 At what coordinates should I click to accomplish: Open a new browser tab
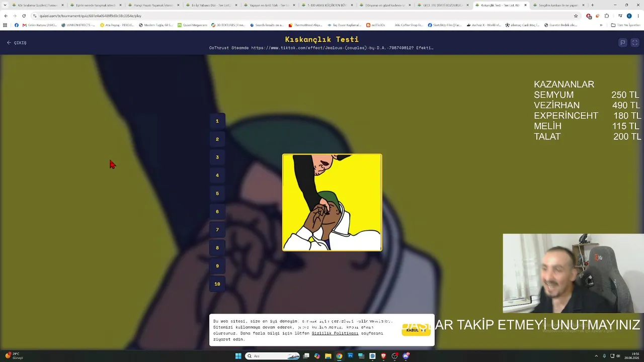(592, 5)
